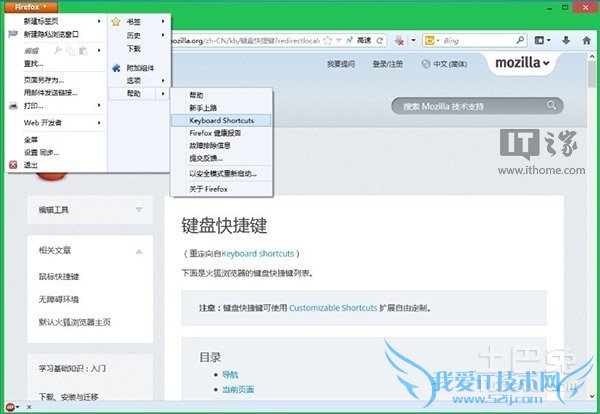Choose 新手上路 in the help submenu
The height and width of the screenshot is (414, 600).
pos(203,108)
